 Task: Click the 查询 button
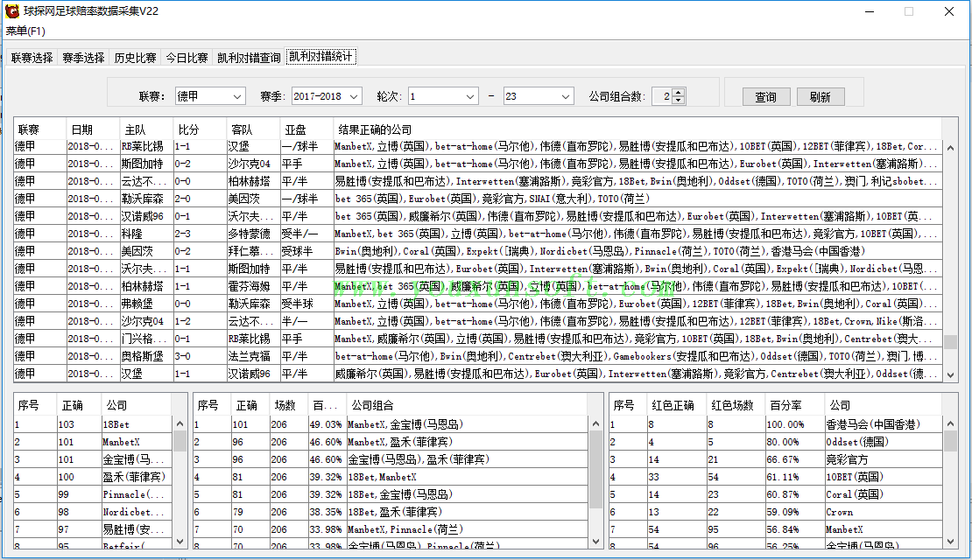click(x=766, y=96)
